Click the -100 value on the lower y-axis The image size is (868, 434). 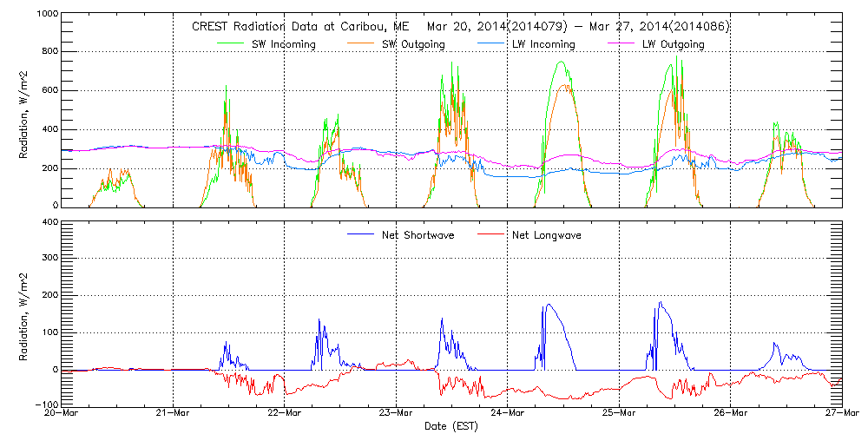[x=47, y=405]
